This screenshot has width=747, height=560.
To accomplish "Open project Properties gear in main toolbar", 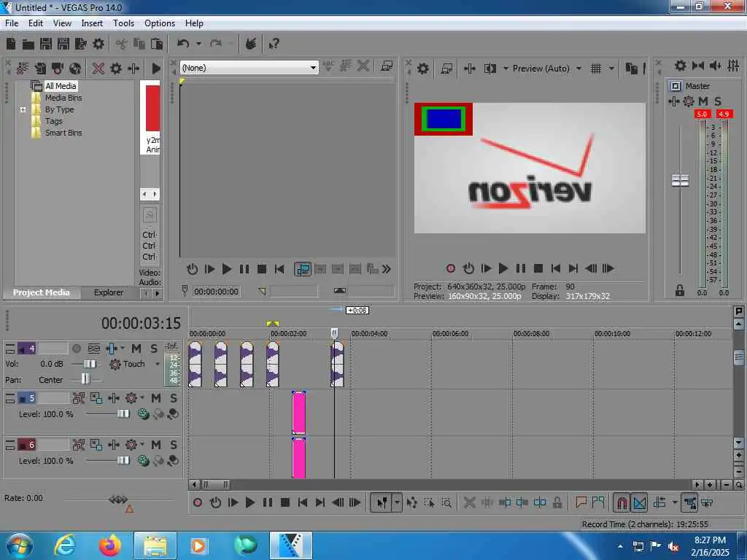I will (98, 44).
